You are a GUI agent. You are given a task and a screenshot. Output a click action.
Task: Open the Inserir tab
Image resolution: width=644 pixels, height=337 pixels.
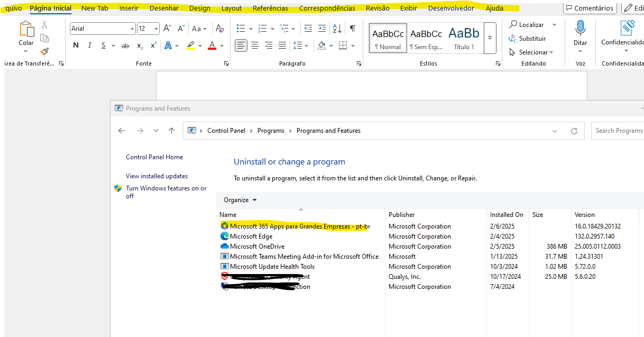tap(129, 8)
